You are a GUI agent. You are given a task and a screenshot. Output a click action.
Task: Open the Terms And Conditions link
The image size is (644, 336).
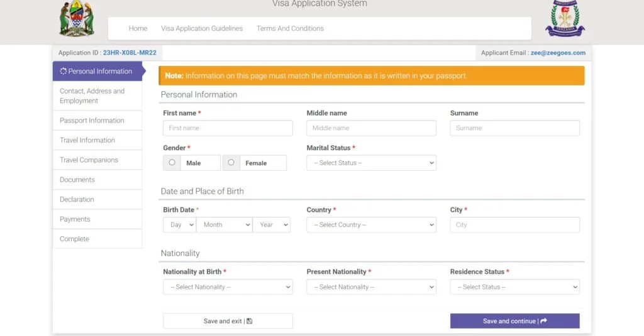click(x=290, y=28)
